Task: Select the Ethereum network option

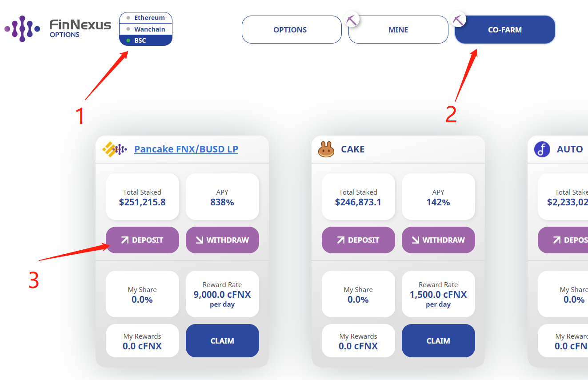Action: point(146,18)
